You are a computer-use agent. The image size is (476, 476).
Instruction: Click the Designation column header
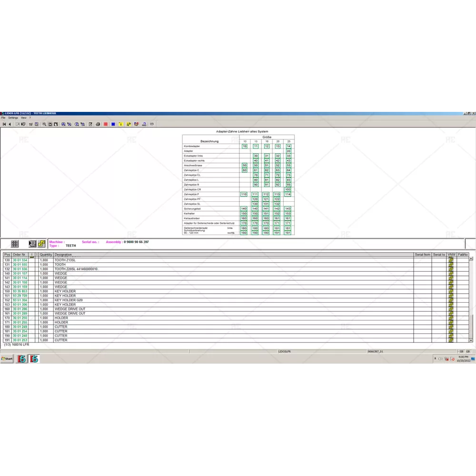point(63,255)
